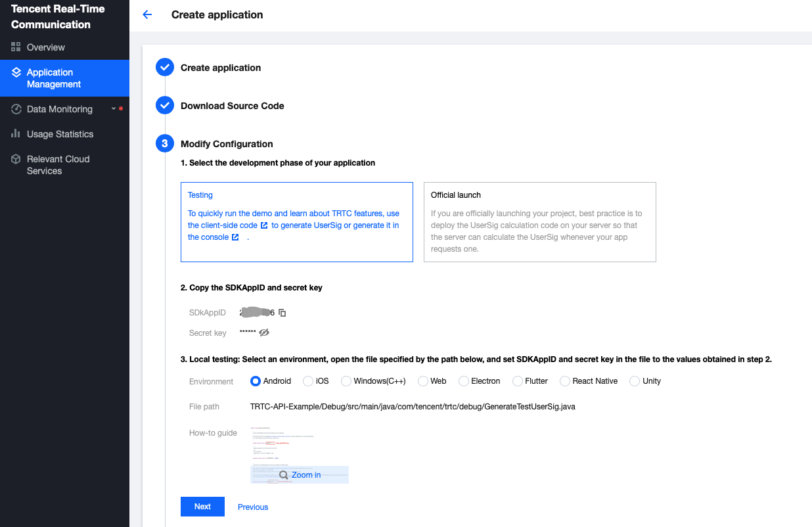Click the blue Next button
Screen dimensions: 812x527
[x=202, y=507]
